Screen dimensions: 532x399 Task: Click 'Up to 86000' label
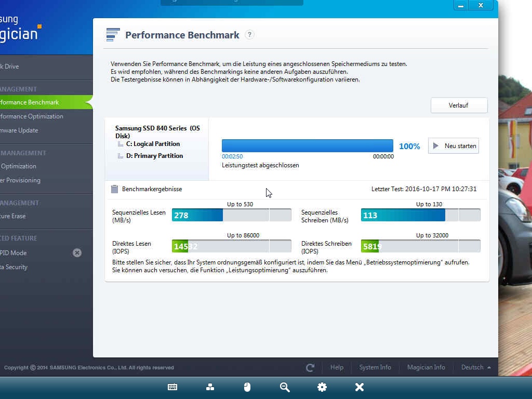[x=243, y=235]
